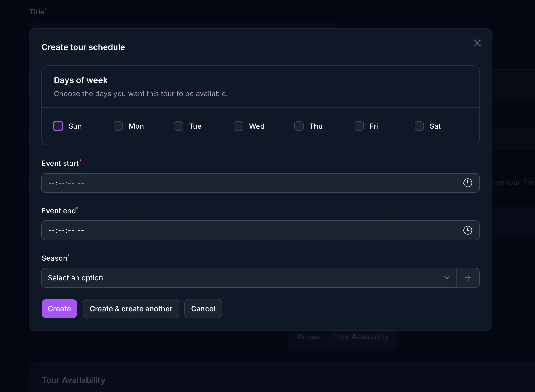Open the Season selection dropdown
Screen dimensions: 535x392
232,278
